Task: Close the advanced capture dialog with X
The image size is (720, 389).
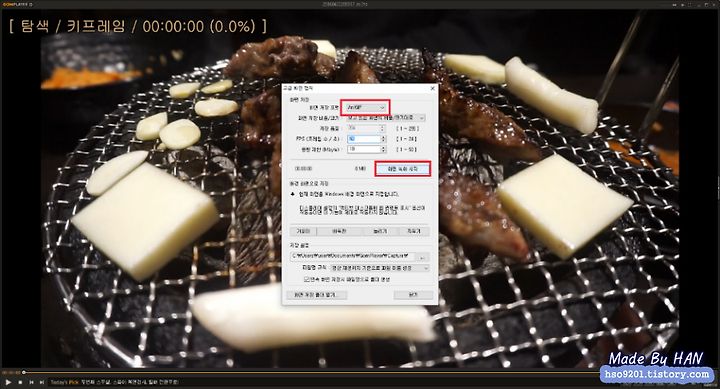Action: tap(432, 88)
